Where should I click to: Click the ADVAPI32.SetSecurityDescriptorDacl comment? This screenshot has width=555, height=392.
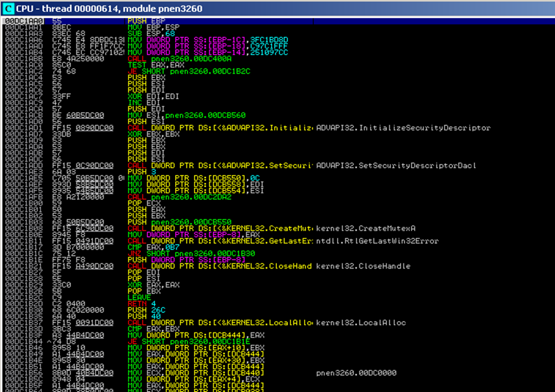[396, 166]
